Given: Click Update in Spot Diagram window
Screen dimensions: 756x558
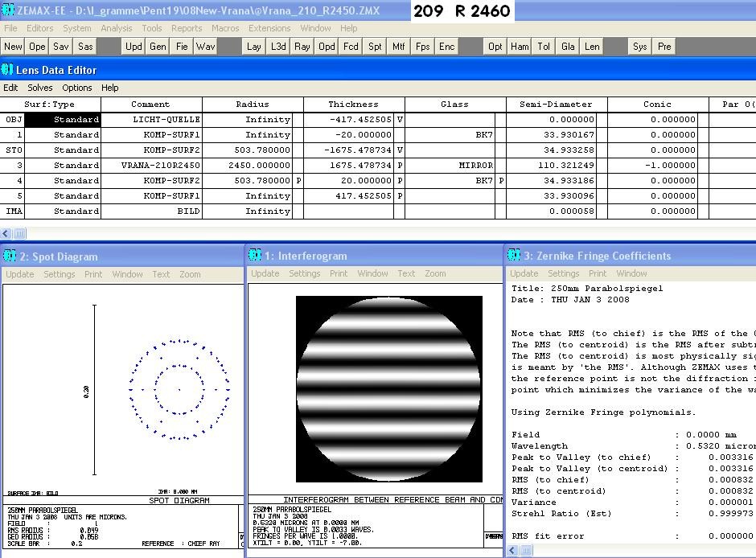Looking at the screenshot, I should (20, 274).
